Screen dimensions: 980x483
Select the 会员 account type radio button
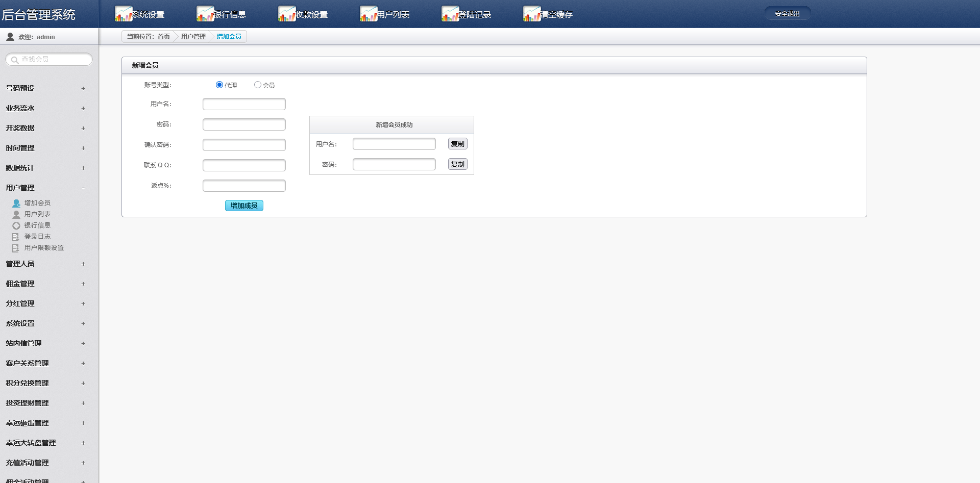coord(258,85)
